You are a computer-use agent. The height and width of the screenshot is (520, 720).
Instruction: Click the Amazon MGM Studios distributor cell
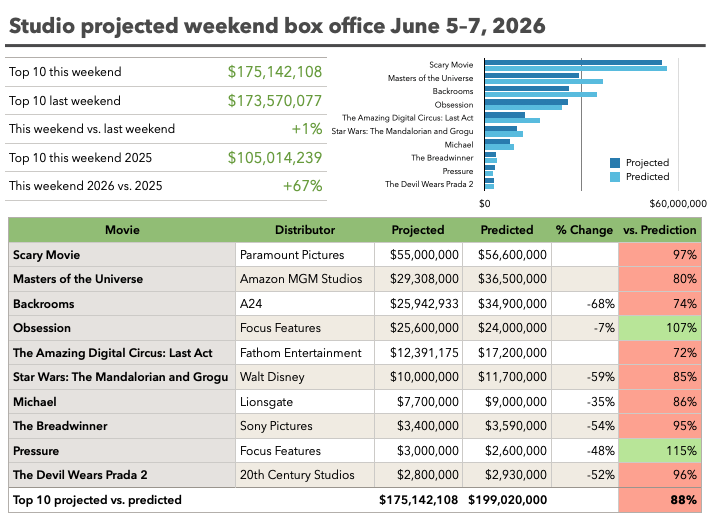coord(305,279)
